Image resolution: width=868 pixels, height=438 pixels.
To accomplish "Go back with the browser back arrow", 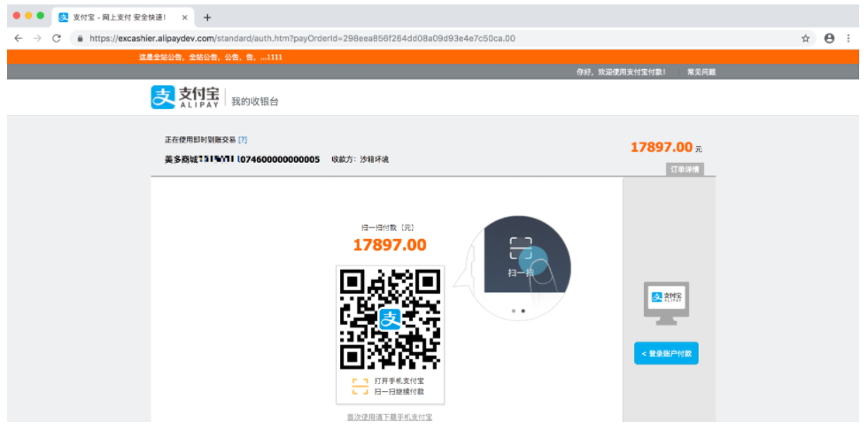I will 19,38.
